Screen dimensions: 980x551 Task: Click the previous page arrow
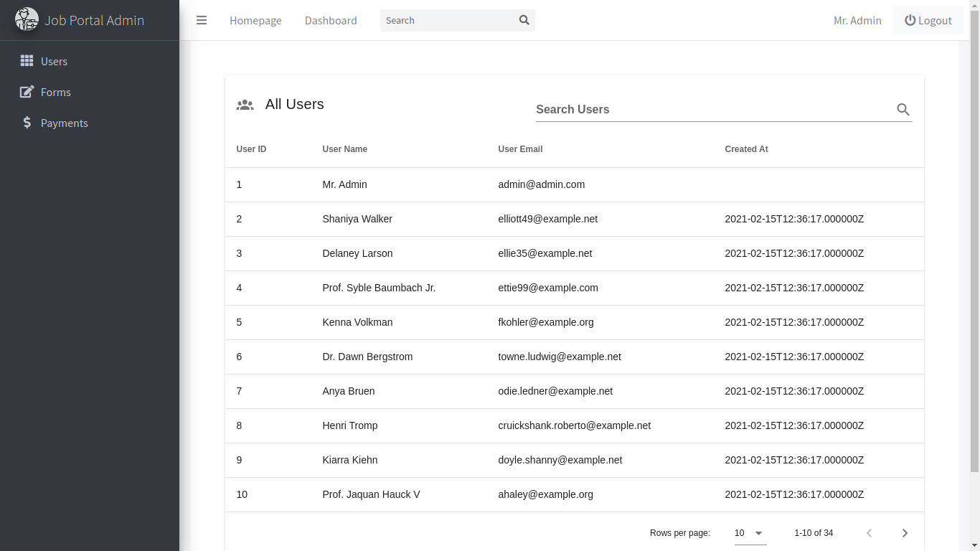tap(869, 533)
